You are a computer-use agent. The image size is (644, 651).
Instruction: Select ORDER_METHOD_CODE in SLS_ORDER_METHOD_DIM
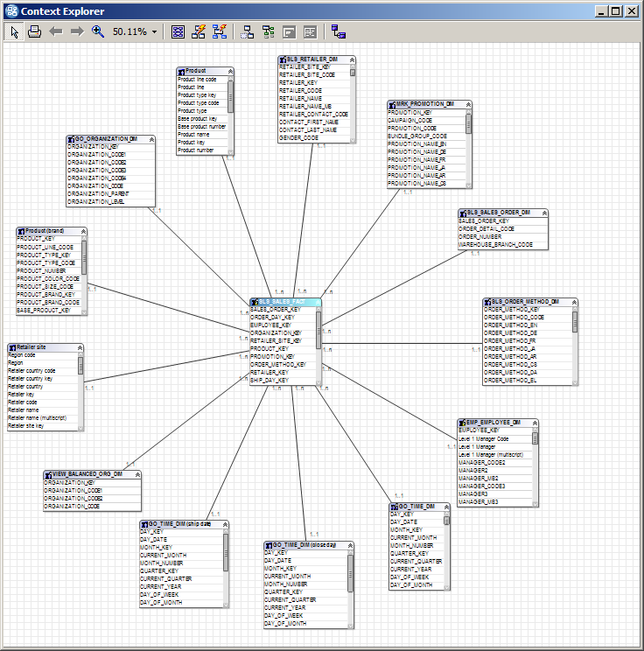(514, 318)
